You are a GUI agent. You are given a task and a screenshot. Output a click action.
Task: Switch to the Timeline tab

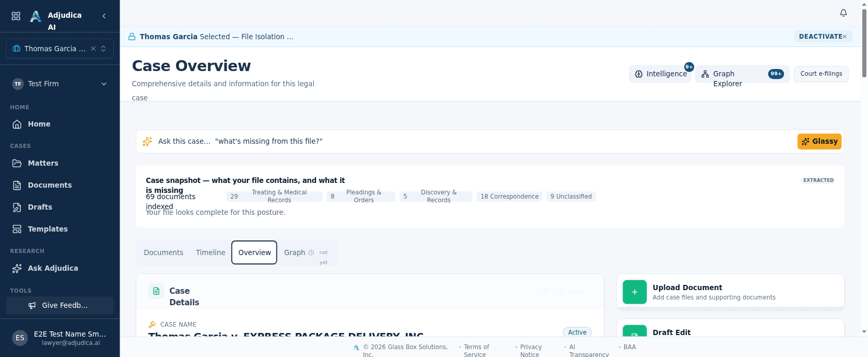(x=210, y=252)
